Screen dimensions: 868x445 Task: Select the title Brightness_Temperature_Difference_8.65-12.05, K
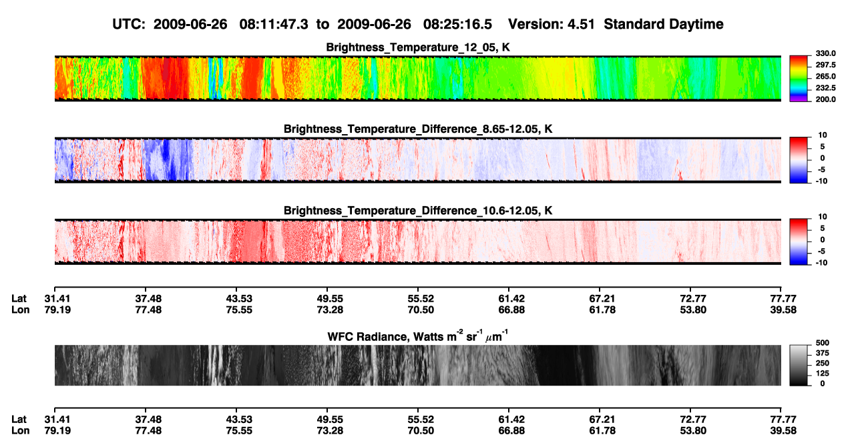418,129
